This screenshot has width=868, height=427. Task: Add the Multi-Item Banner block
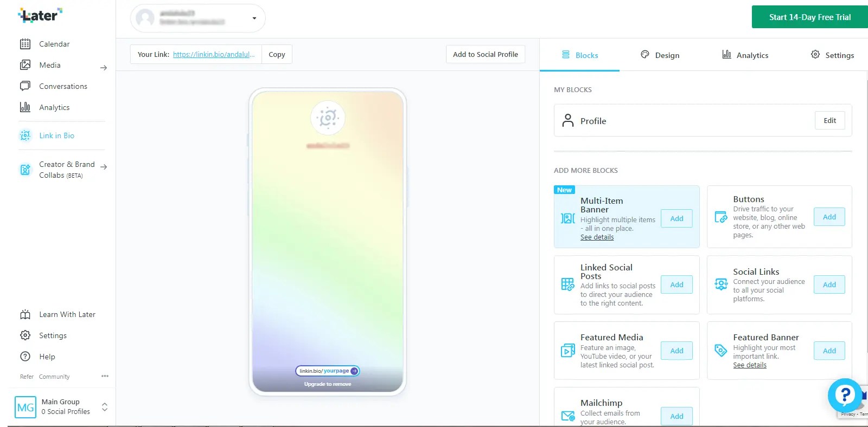[676, 218]
